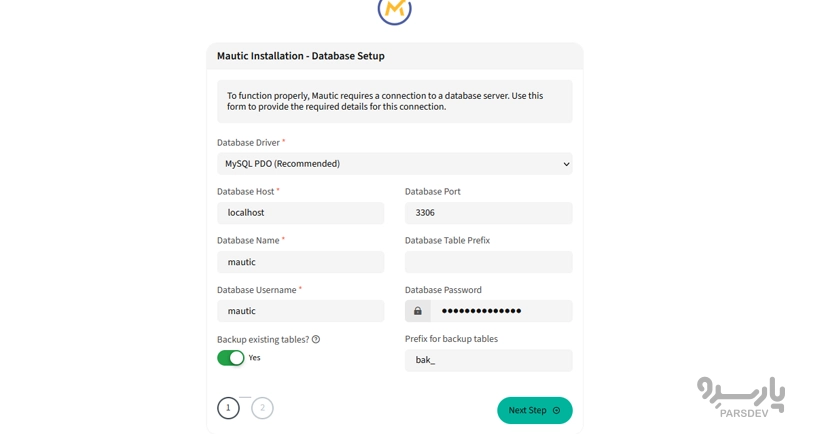Click the Database Port field

coord(488,213)
